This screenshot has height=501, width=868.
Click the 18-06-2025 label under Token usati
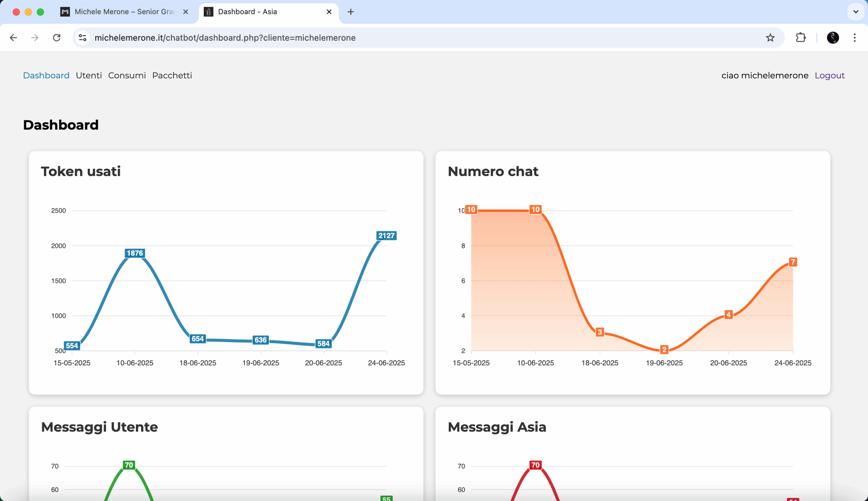[198, 363]
